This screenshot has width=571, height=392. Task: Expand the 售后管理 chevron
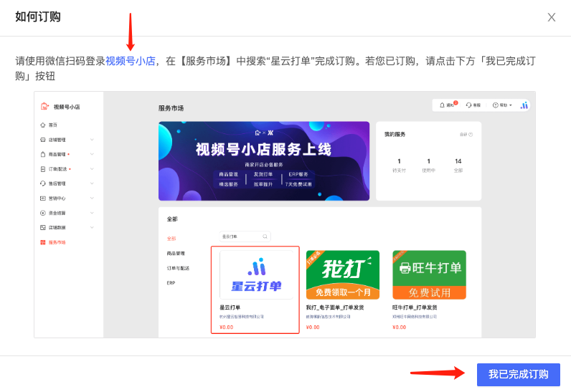point(92,183)
